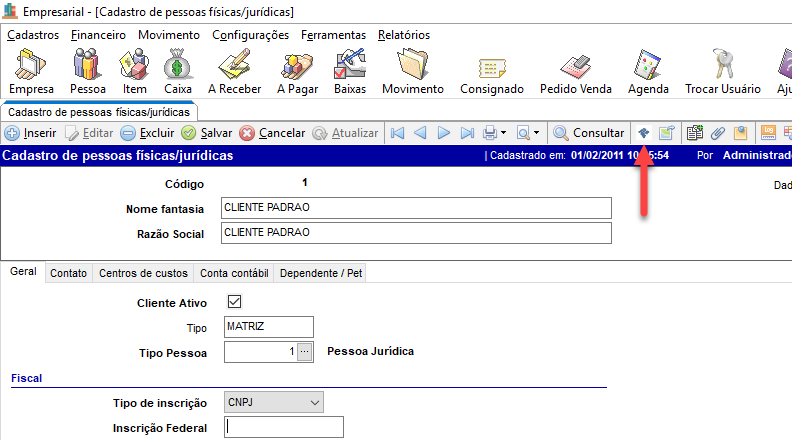Click the Inscrição Federal input field
This screenshot has height=440, width=792.
(284, 428)
